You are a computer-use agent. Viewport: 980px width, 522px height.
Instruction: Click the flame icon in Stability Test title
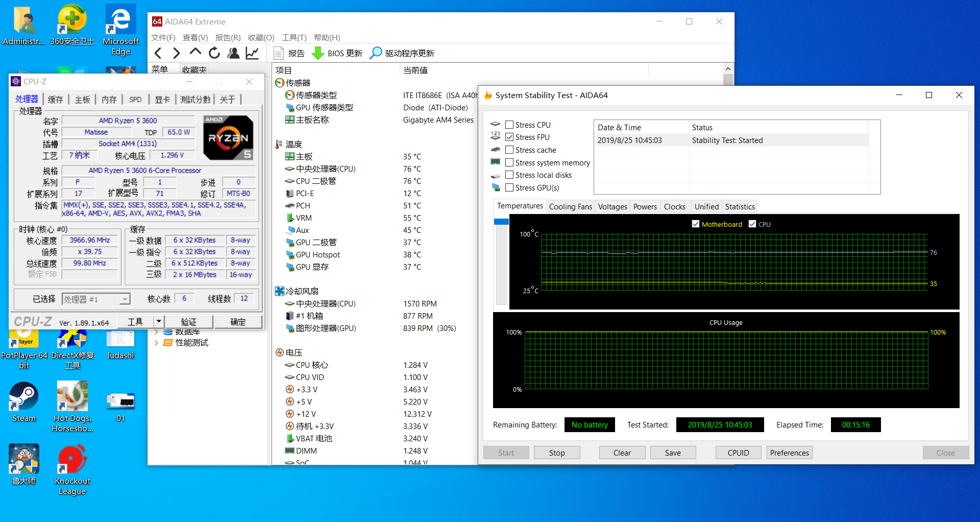(488, 95)
